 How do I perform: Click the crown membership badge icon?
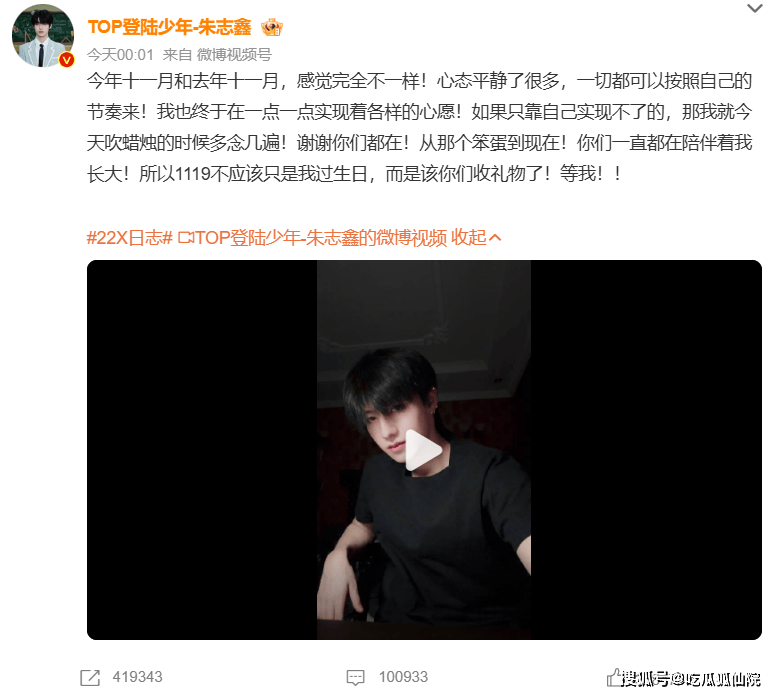tap(272, 27)
